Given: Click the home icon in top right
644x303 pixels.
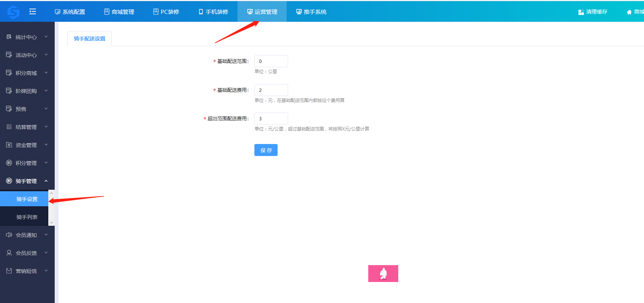Looking at the screenshot, I should tap(629, 12).
